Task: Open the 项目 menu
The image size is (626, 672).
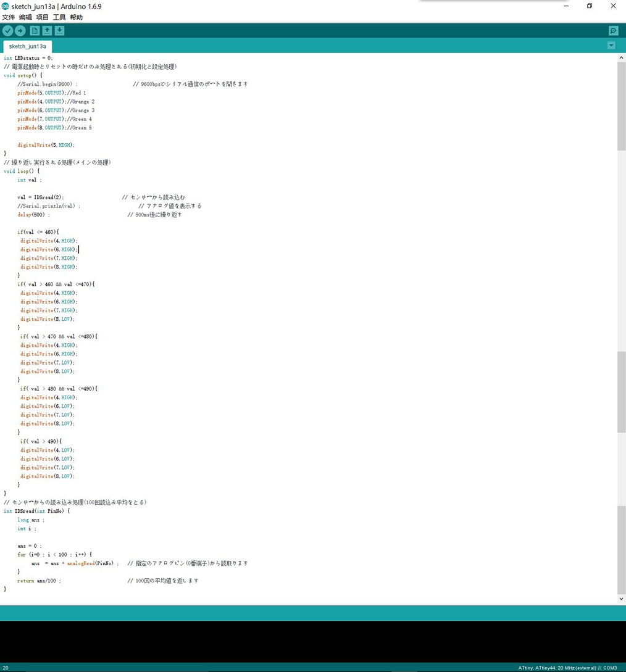Action: pyautogui.click(x=42, y=17)
